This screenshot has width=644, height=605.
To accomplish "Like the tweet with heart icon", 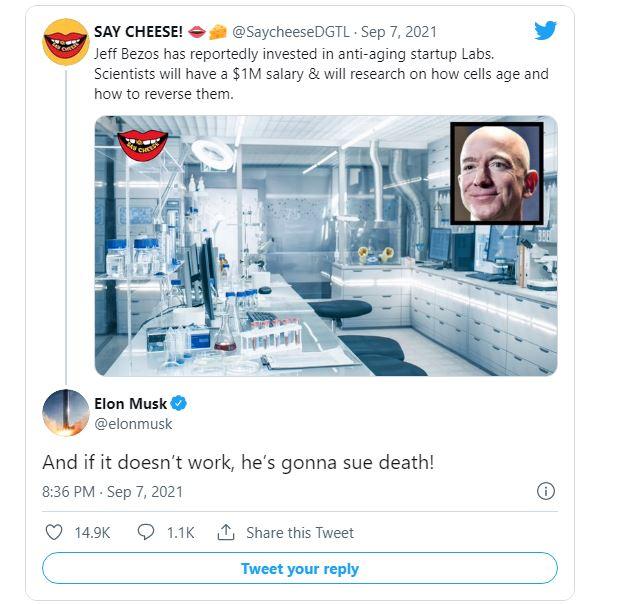I will click(55, 532).
